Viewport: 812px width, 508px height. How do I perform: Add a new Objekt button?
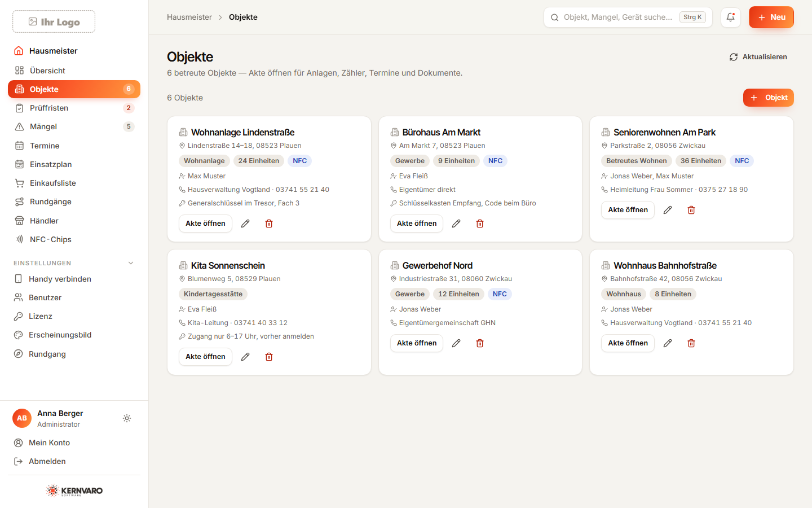[768, 98]
